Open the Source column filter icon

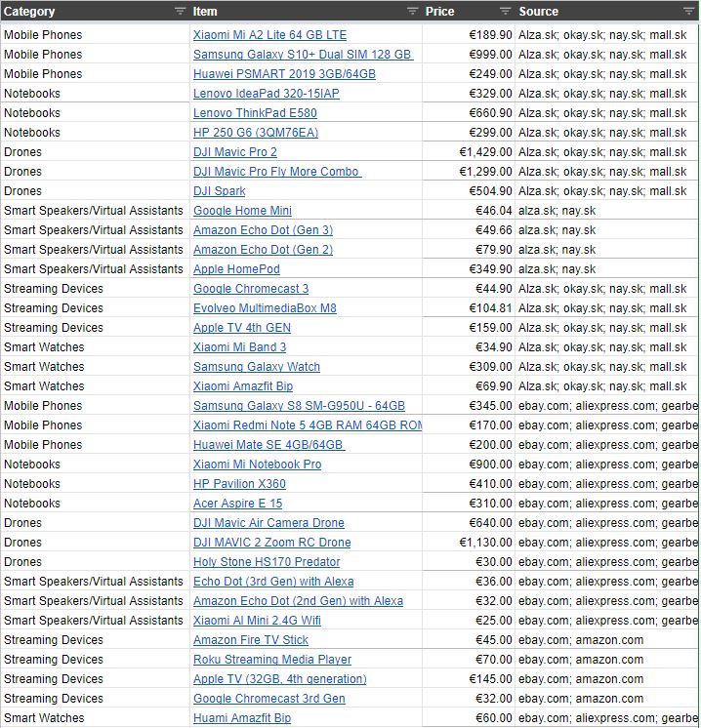[x=690, y=11]
